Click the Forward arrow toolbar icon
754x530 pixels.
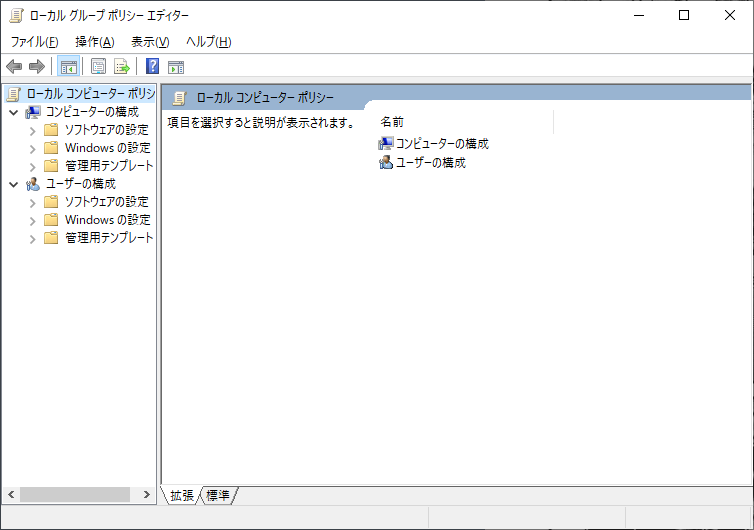coord(37,67)
